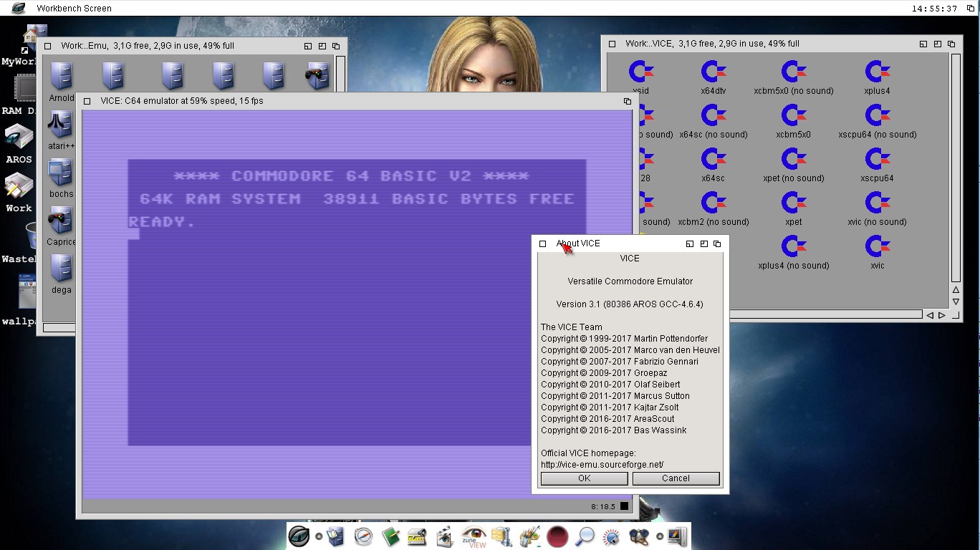Click the black drive LED in status bar
The width and height of the screenshot is (980, 550).
tap(625, 506)
